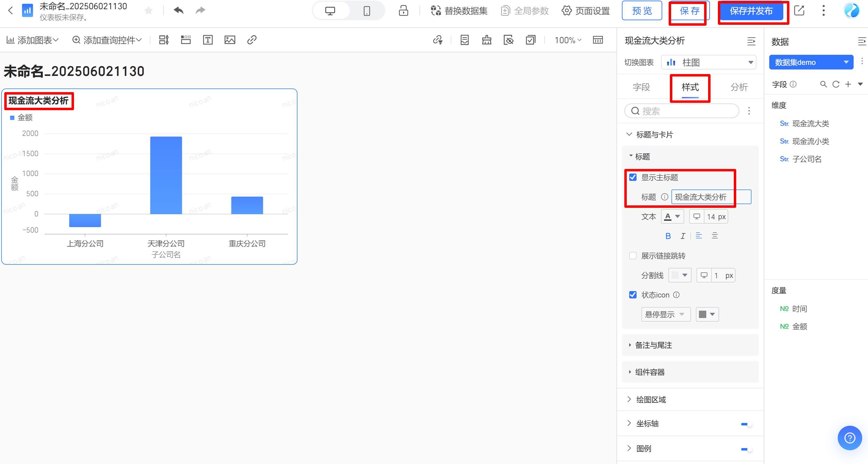Viewport: 868px width, 464px height.
Task: Enable the 展示链接跳转 checkbox
Action: click(x=633, y=256)
